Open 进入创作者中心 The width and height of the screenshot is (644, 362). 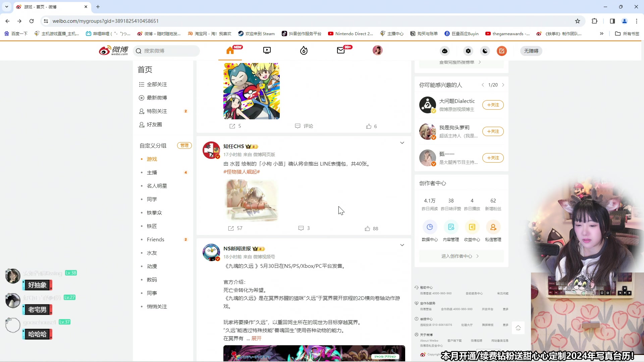461,256
